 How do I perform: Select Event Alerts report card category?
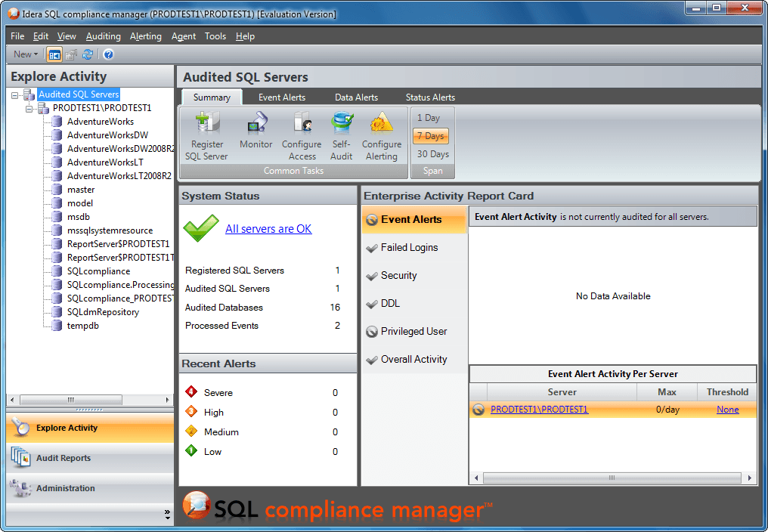tap(415, 219)
